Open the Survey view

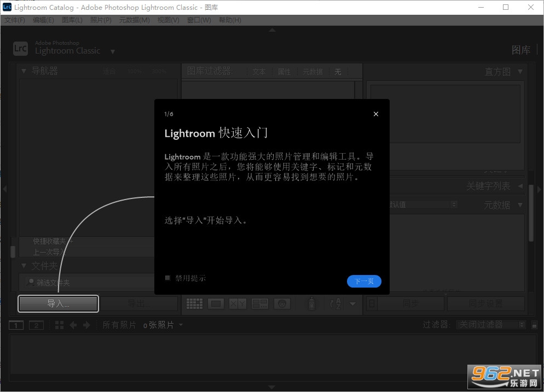260,303
